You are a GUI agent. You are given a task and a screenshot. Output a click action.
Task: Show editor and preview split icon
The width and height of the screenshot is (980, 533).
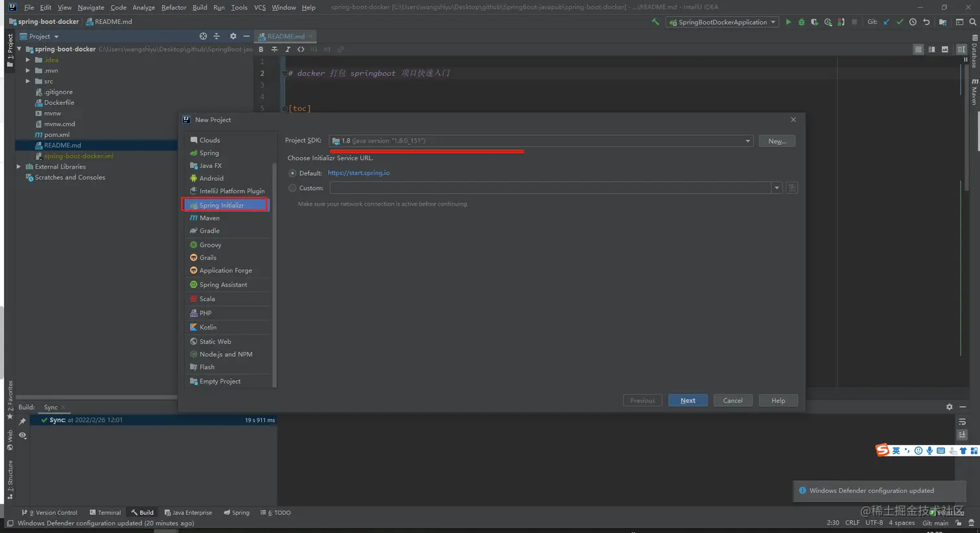[931, 49]
